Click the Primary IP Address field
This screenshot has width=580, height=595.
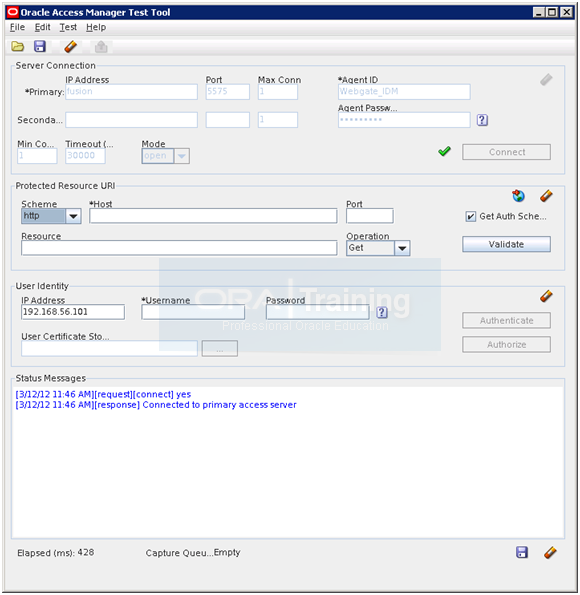tap(131, 92)
